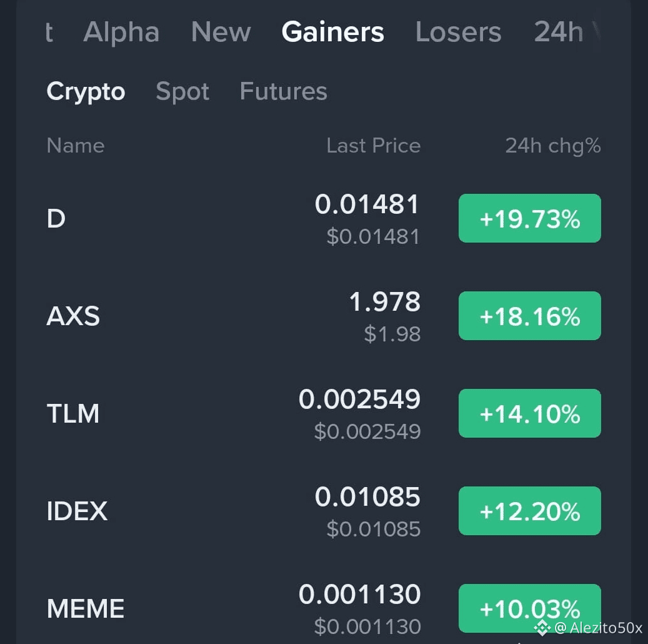Click the +19.73% change badge

click(529, 219)
